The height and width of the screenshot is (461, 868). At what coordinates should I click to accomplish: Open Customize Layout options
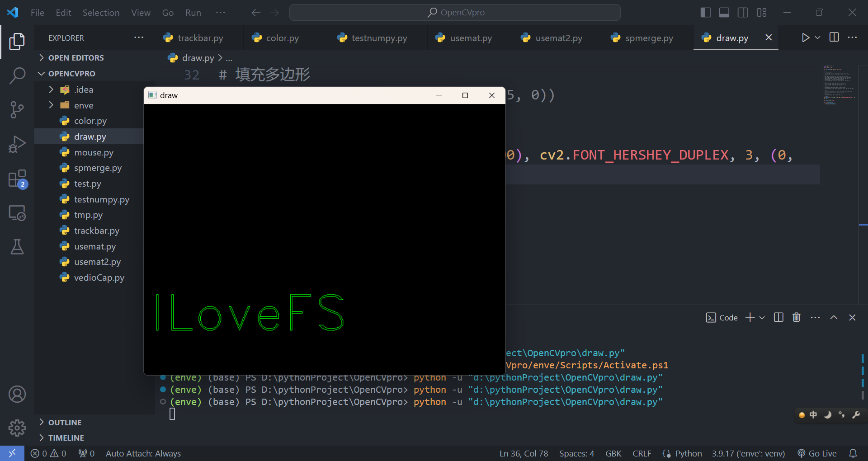761,13
